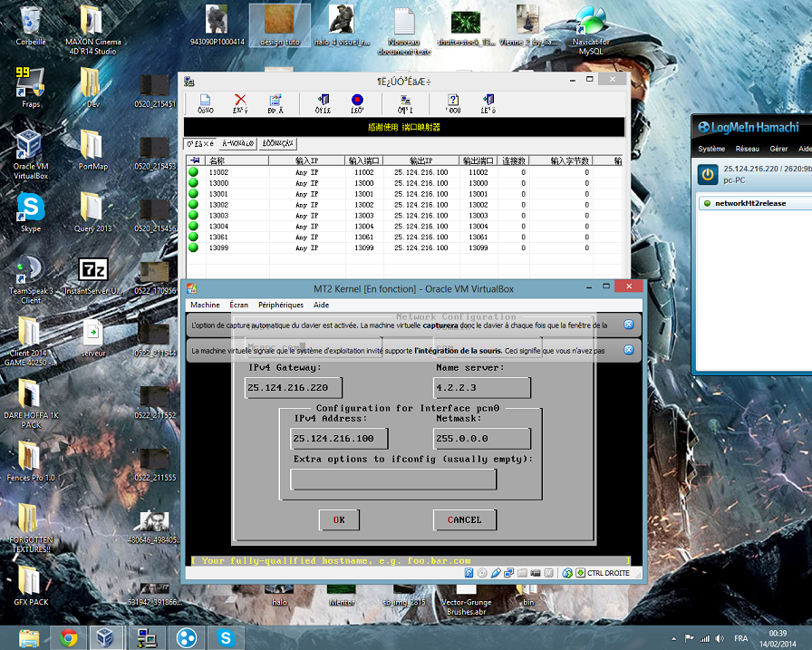Click the volume speaker icon in system tray
Screen dimensions: 812x650
coord(720,638)
